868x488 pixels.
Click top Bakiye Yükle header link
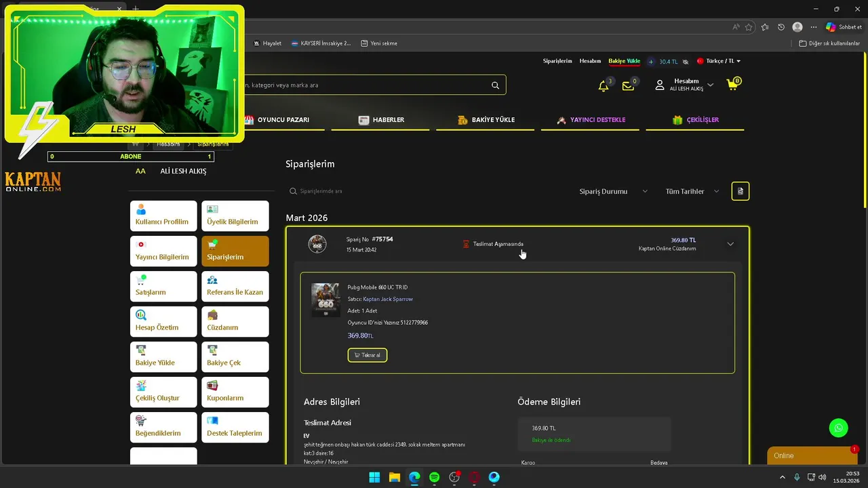(624, 61)
